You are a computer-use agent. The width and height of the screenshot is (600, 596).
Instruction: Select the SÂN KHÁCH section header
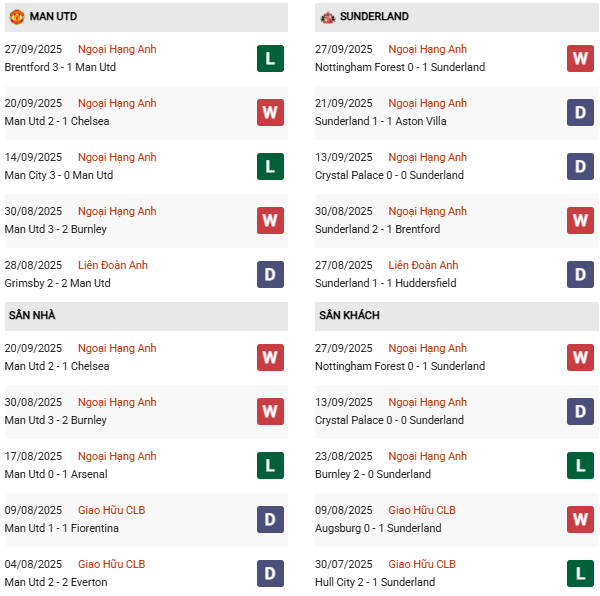349,316
